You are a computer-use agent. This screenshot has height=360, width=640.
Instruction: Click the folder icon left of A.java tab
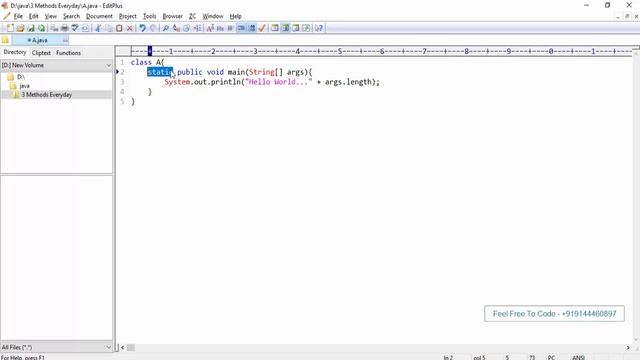click(5, 40)
